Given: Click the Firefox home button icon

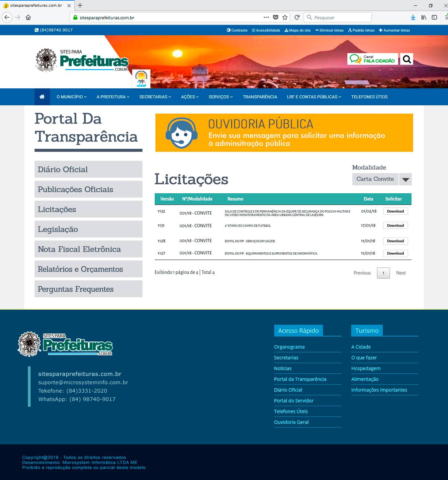Looking at the screenshot, I should [x=28, y=17].
